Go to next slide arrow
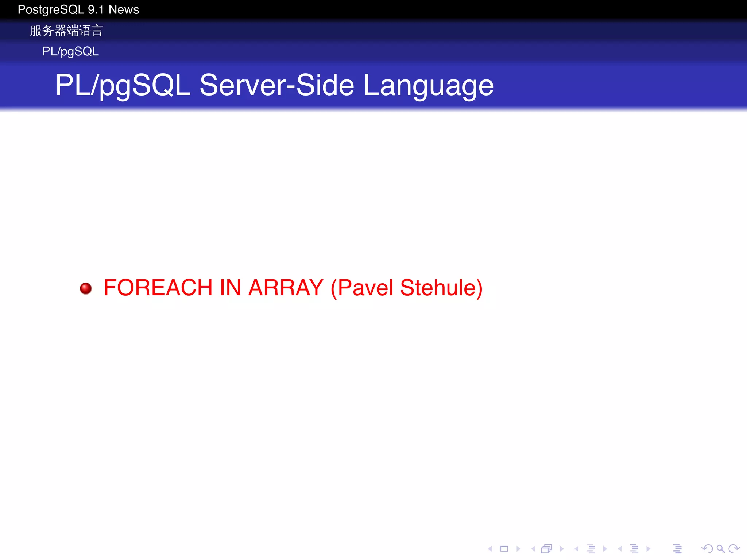 click(518, 549)
